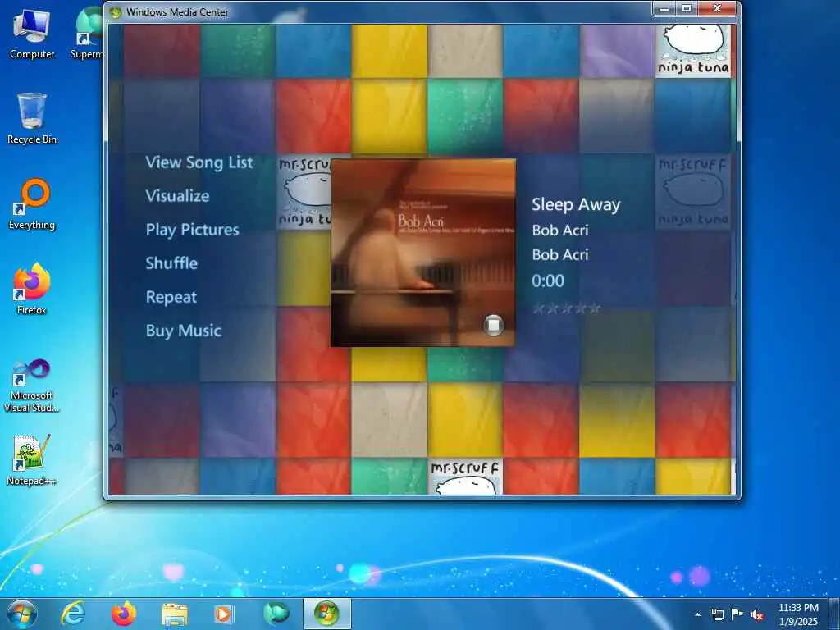Click the mr.scruff album tile at bottom center
The image size is (840, 630).
pyautogui.click(x=465, y=477)
